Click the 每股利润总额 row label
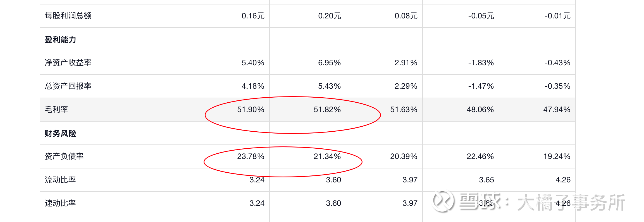 pos(68,16)
